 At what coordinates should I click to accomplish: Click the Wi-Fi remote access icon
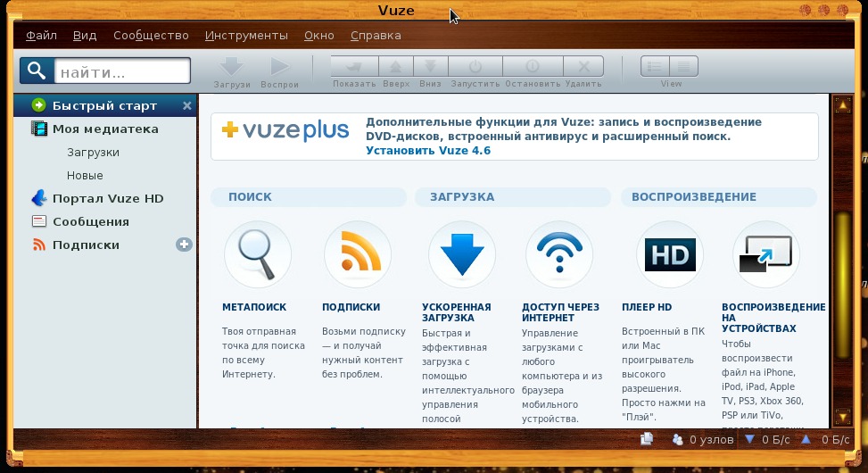pyautogui.click(x=559, y=254)
